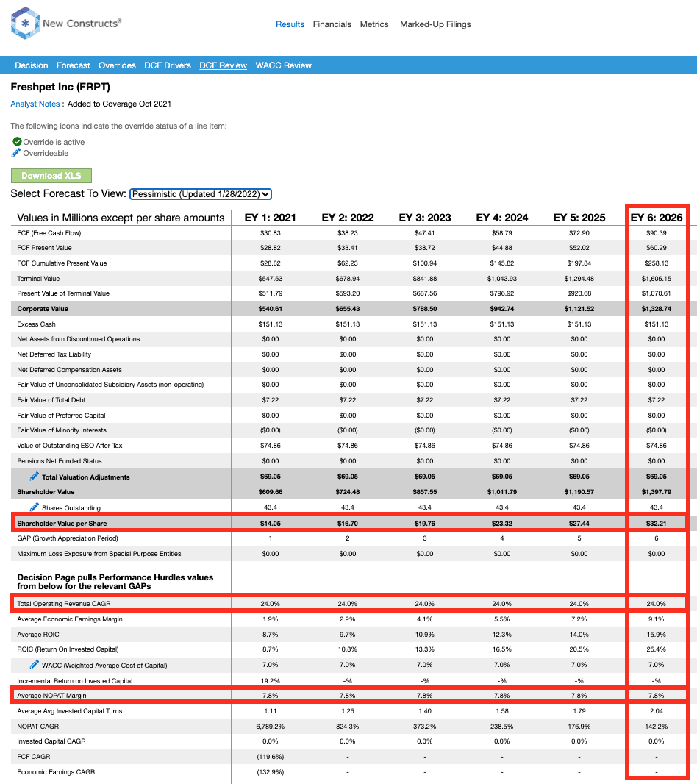Switch to the Decision tab
Screen dimensions: 697x784
(x=32, y=65)
